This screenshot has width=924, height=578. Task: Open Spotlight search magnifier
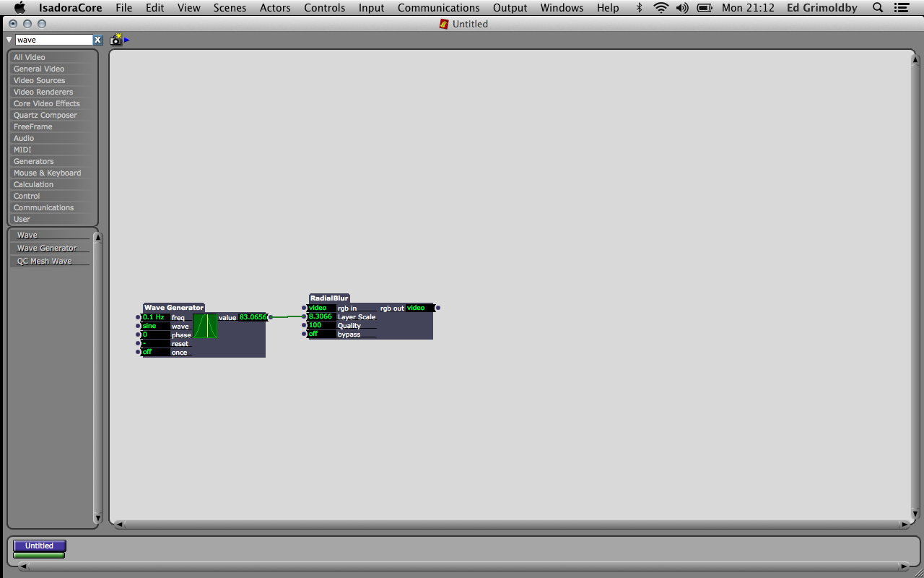click(878, 8)
